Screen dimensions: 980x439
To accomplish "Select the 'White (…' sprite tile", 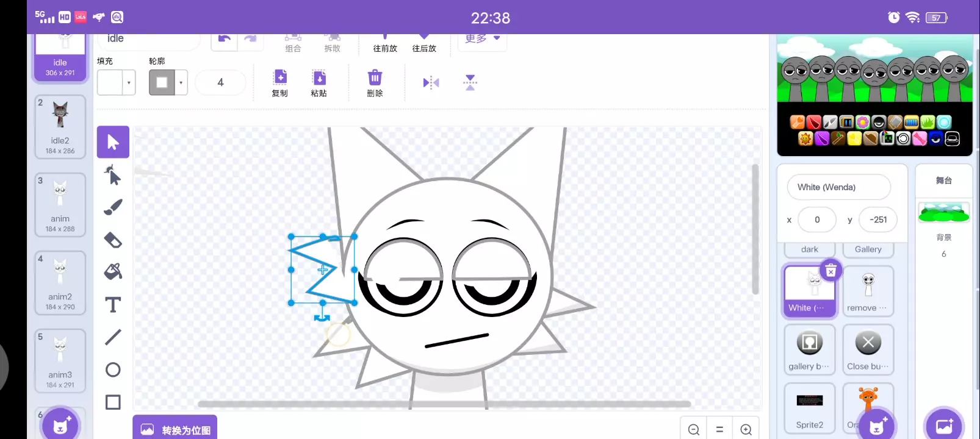I will [810, 291].
